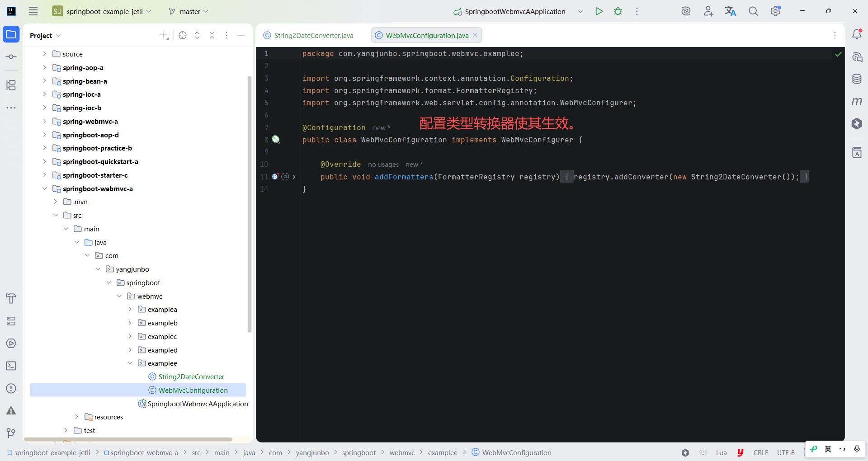The image size is (868, 461).
Task: Close the WebMvcConfiguration.java tab
Action: click(475, 35)
